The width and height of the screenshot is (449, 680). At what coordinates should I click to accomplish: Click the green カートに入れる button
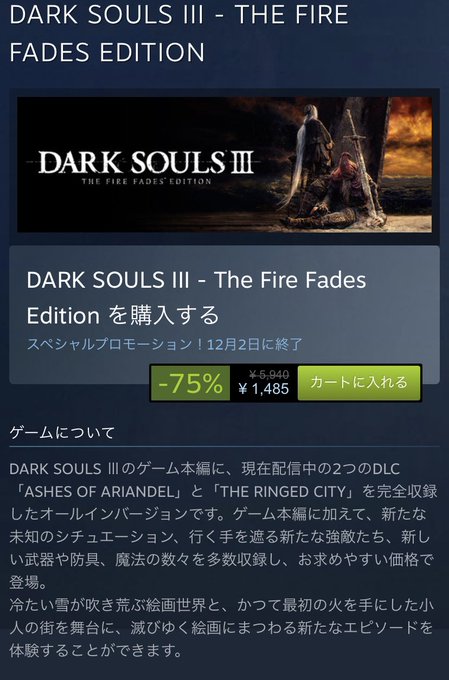pos(359,382)
